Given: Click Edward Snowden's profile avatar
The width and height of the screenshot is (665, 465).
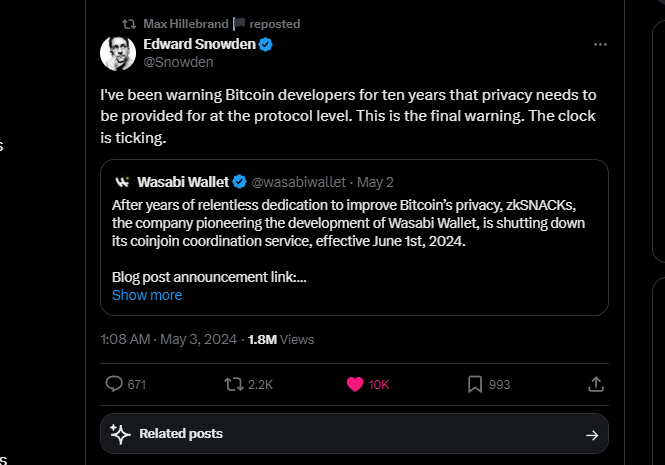Looking at the screenshot, I should pos(118,53).
